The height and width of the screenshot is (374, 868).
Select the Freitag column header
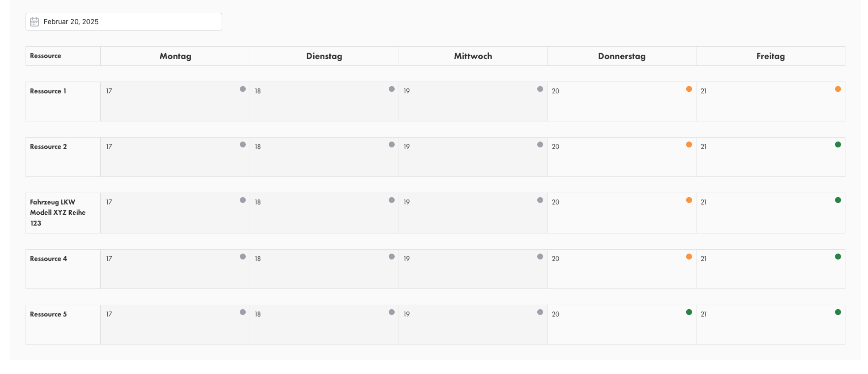[770, 56]
